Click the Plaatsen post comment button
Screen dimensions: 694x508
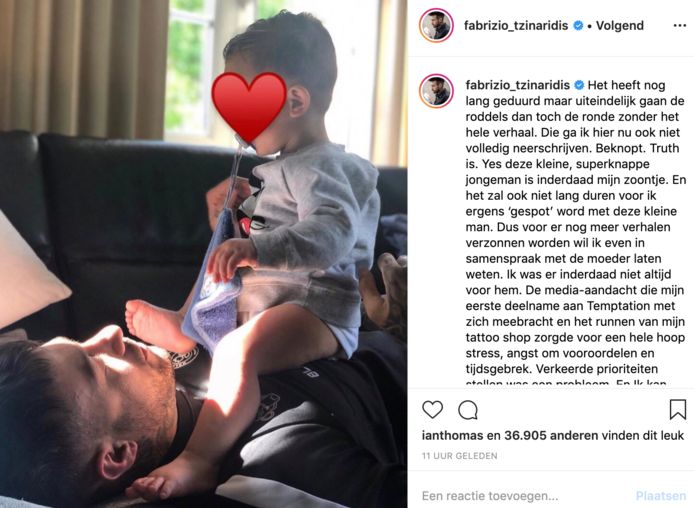[x=661, y=496]
